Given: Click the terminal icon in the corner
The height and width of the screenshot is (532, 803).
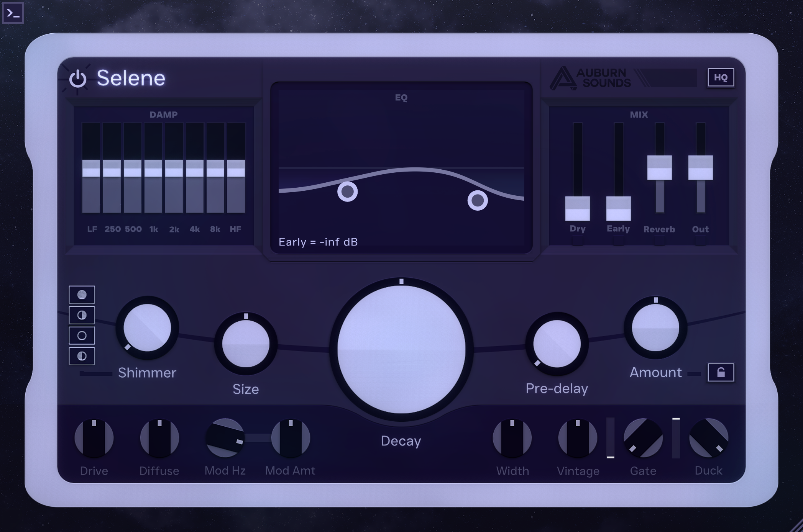Looking at the screenshot, I should (13, 13).
